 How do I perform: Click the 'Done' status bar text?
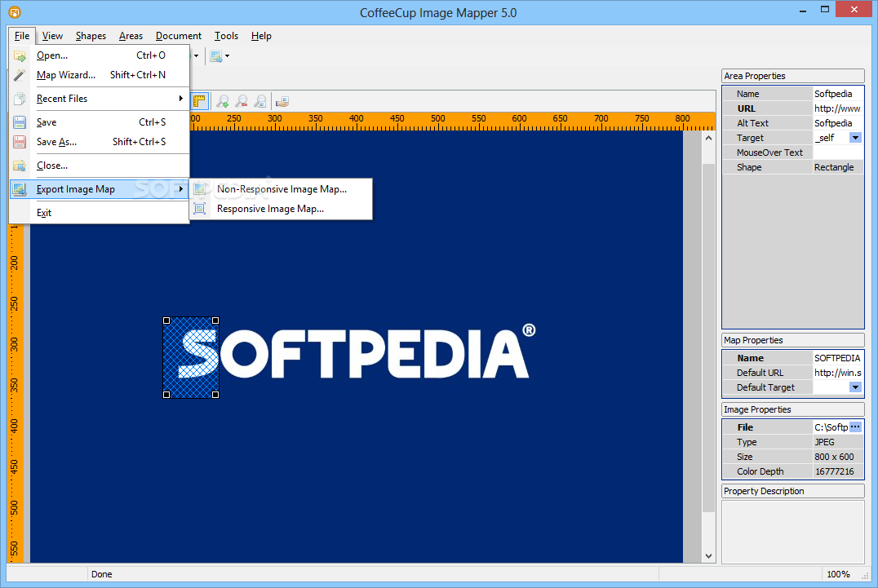(102, 574)
